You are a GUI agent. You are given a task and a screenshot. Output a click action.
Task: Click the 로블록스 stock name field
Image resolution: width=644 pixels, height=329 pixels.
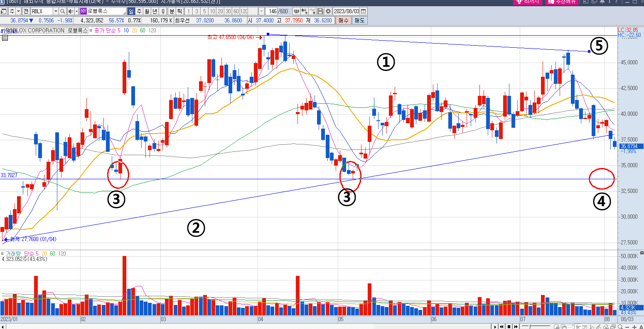click(x=106, y=11)
